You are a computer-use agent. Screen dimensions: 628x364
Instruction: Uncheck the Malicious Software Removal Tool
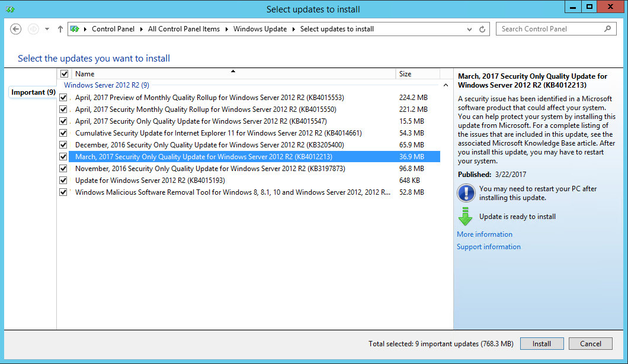pos(63,192)
